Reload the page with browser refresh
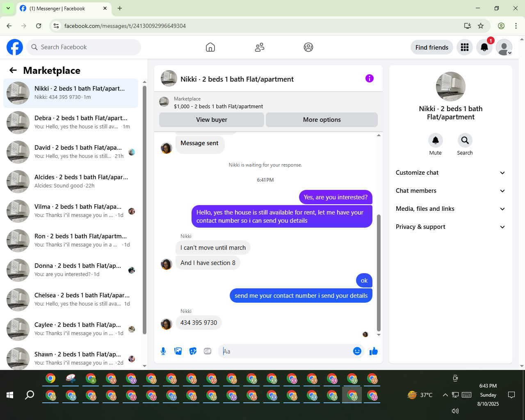The image size is (525, 420). pos(39,26)
